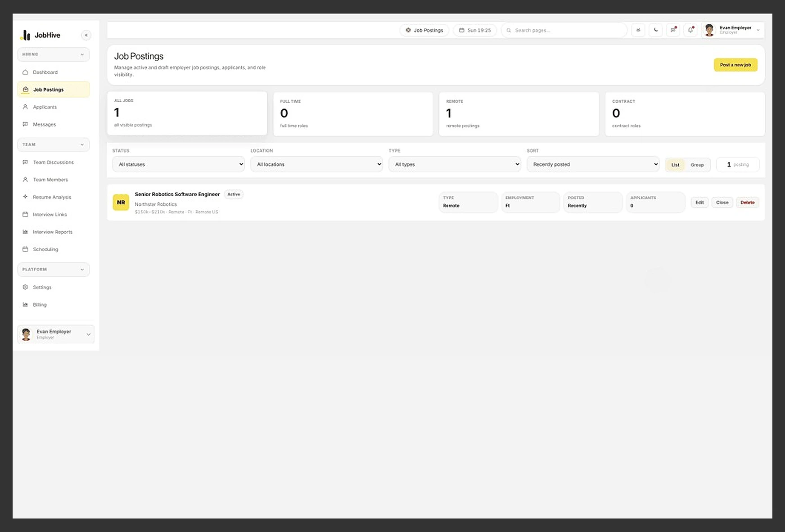Image resolution: width=785 pixels, height=532 pixels.
Task: Click the Active status badge
Action: [234, 194]
